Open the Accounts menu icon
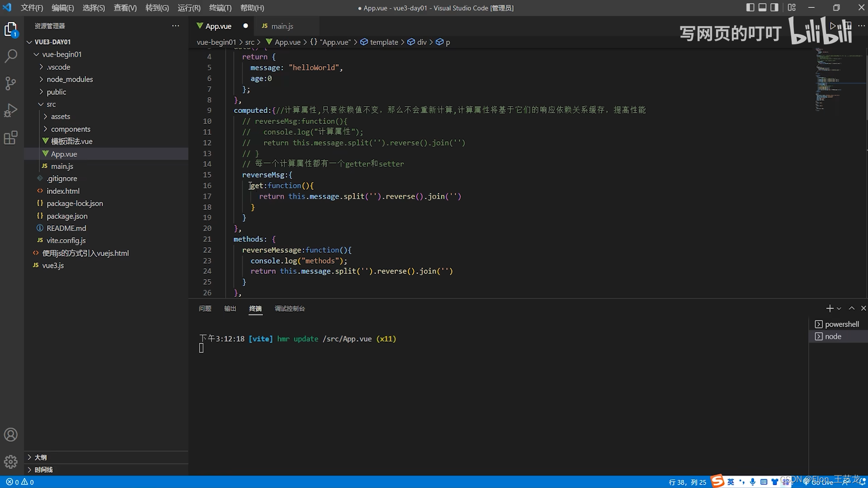The image size is (868, 488). coord(11,435)
